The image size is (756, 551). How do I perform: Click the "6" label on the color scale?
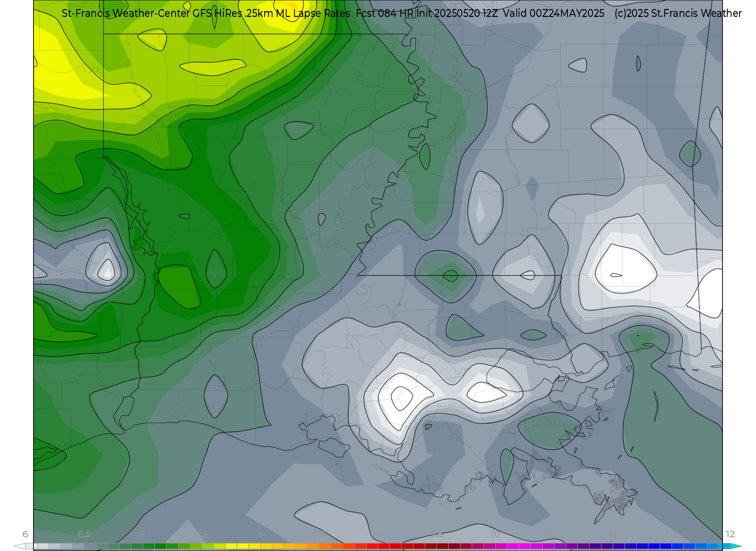pyautogui.click(x=25, y=534)
